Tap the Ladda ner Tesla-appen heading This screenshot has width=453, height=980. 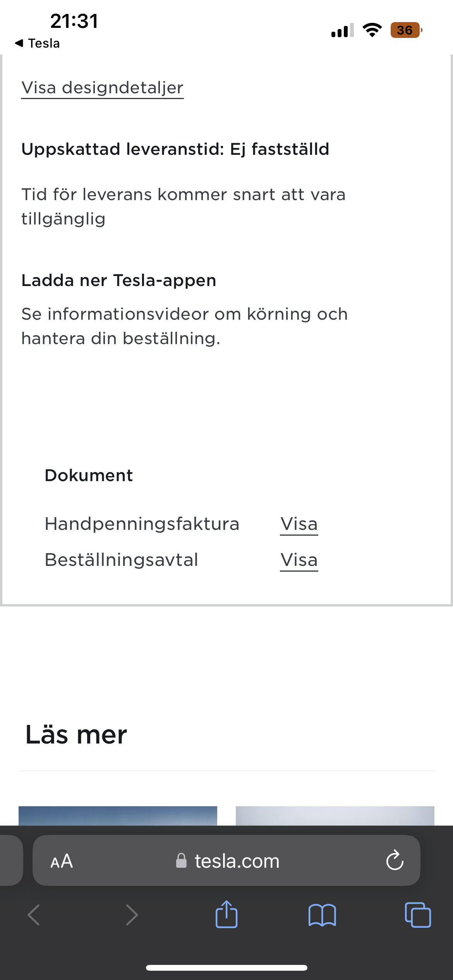(x=119, y=280)
